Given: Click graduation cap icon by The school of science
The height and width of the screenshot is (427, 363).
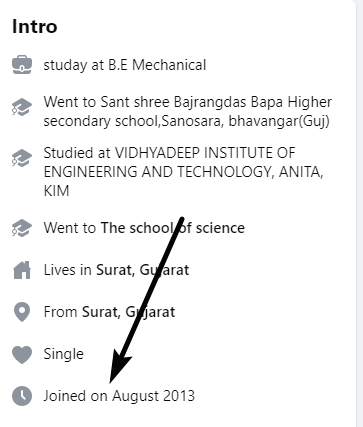Looking at the screenshot, I should coord(22,228).
